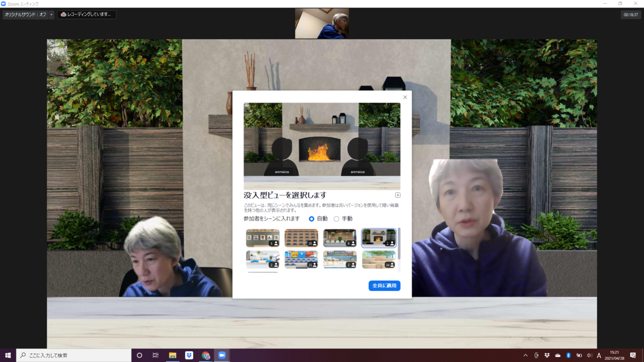
Task: Choose the boardroom scene for 6 people
Action: 340,238
